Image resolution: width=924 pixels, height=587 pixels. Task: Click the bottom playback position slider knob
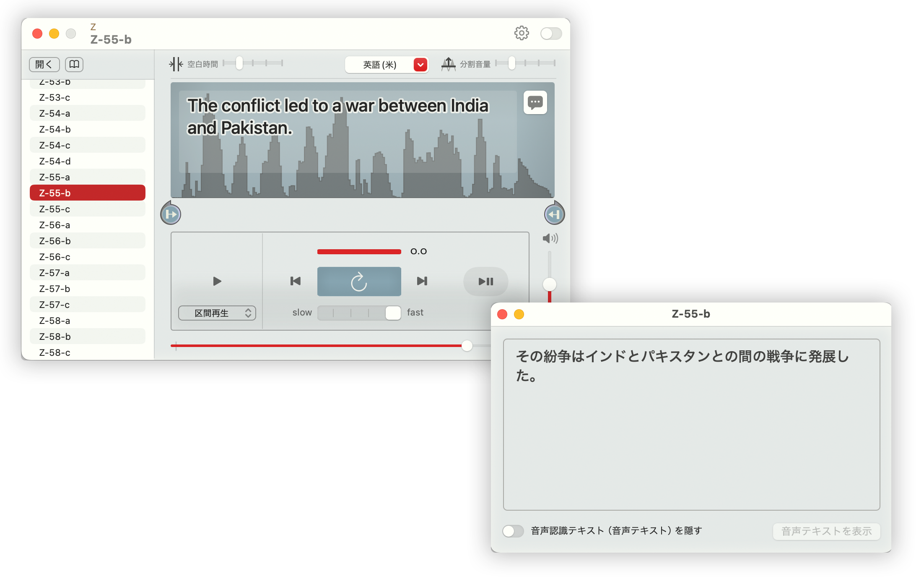tap(467, 346)
